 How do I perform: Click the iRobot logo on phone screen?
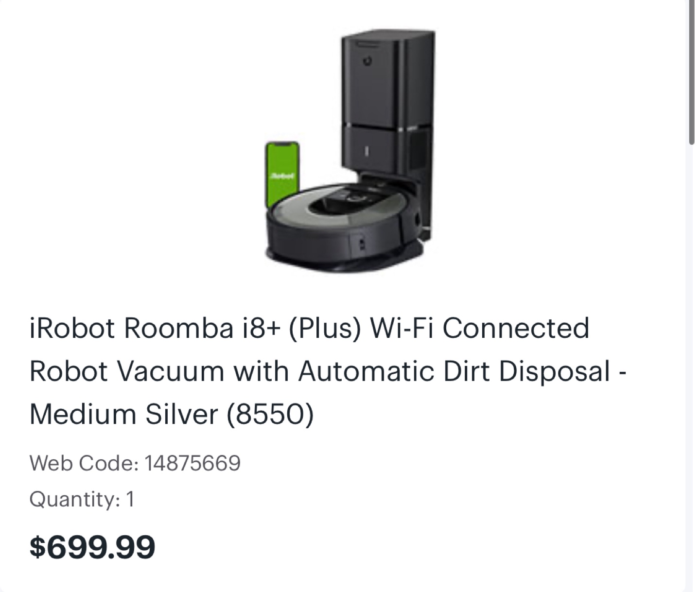coord(282,174)
